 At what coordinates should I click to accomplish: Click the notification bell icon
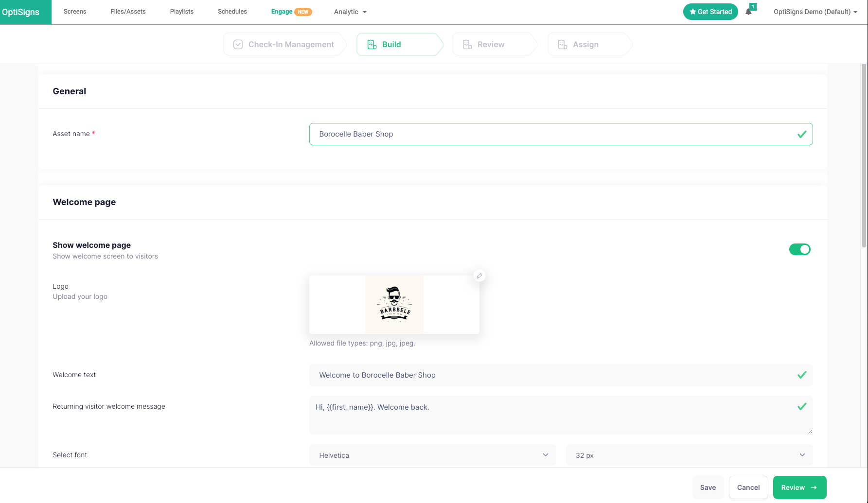pos(748,12)
